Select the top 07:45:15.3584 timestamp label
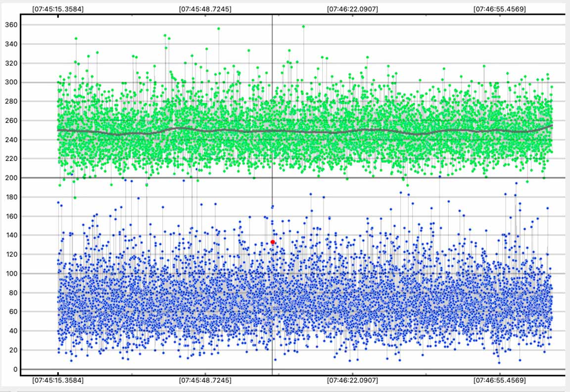Viewport: 570px width, 392px height. point(57,9)
